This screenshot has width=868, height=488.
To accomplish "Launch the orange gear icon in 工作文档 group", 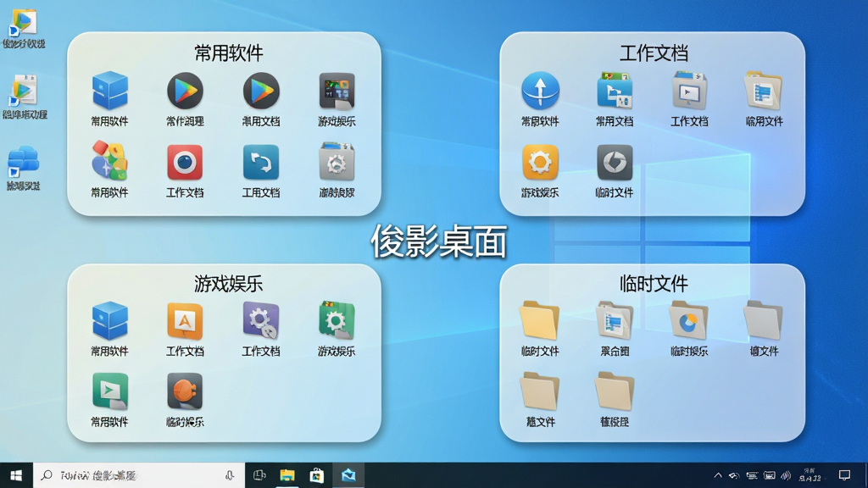I will (x=540, y=162).
